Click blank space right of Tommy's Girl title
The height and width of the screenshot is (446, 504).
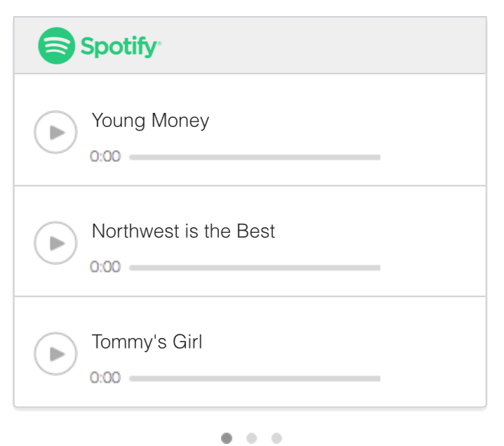tap(351, 342)
